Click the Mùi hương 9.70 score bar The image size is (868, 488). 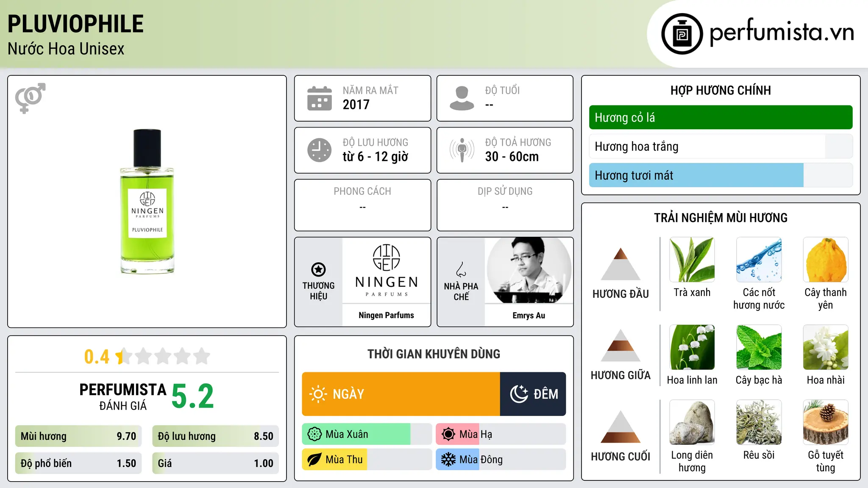click(x=78, y=436)
